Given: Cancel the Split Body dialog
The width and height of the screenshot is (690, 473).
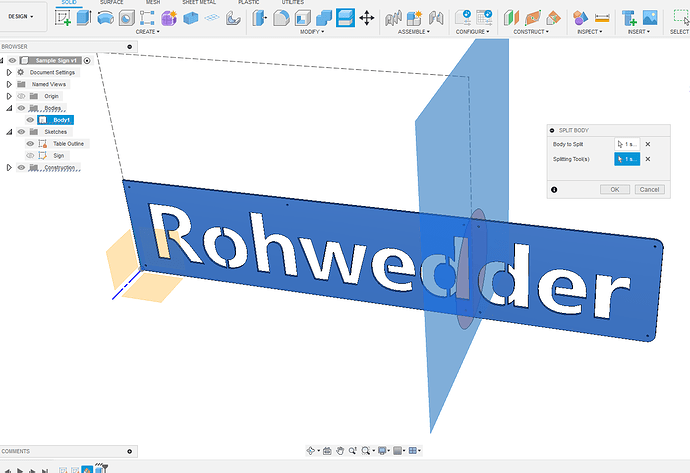Looking at the screenshot, I should [650, 190].
